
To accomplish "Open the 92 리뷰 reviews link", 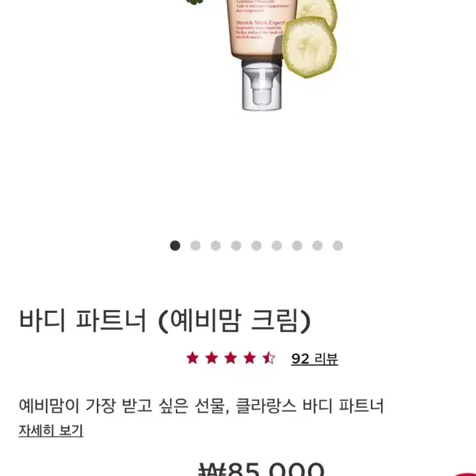I will pyautogui.click(x=315, y=359).
